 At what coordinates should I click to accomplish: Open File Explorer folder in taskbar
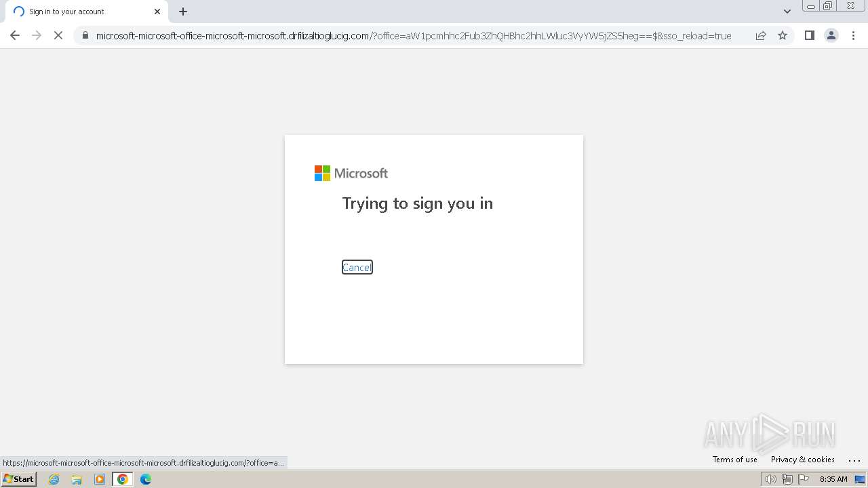tap(77, 479)
